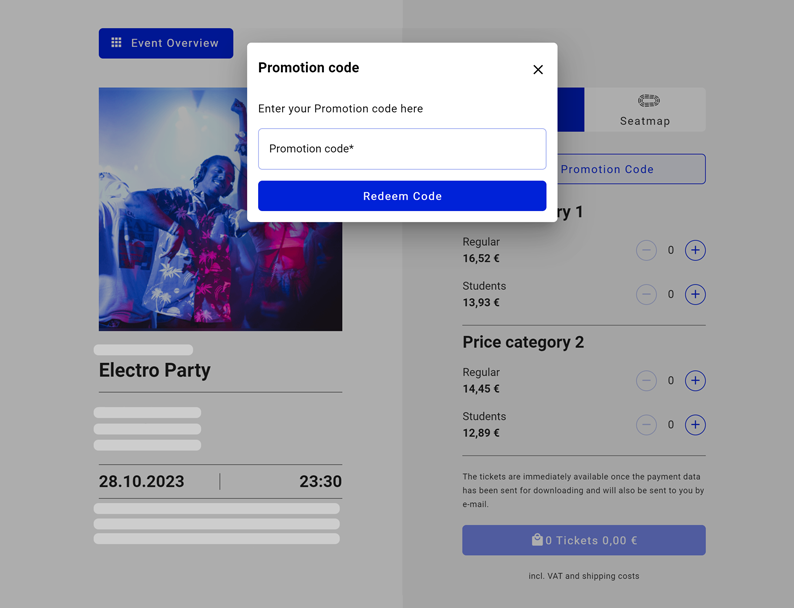This screenshot has width=794, height=608.
Task: Increase Regular tickets in Price category 1
Action: [695, 250]
